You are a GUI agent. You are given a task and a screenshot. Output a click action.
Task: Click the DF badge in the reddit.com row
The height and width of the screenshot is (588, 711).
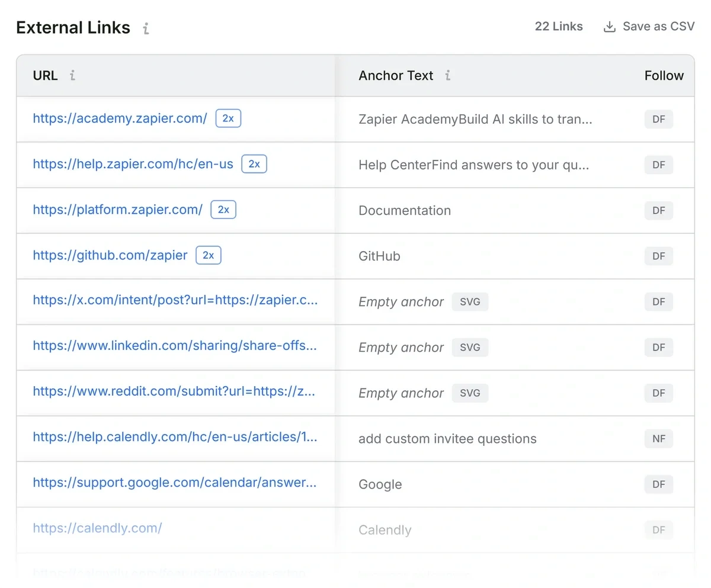pyautogui.click(x=659, y=393)
